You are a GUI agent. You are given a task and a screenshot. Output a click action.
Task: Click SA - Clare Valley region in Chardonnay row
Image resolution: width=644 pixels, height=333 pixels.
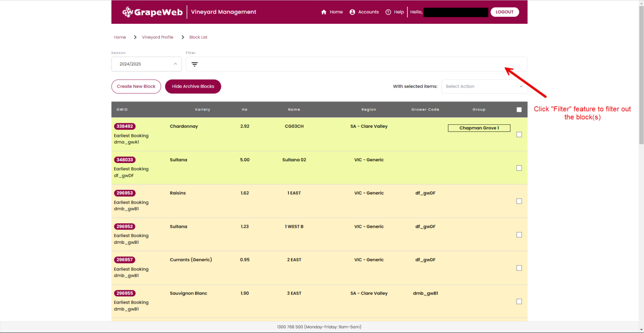tap(369, 126)
